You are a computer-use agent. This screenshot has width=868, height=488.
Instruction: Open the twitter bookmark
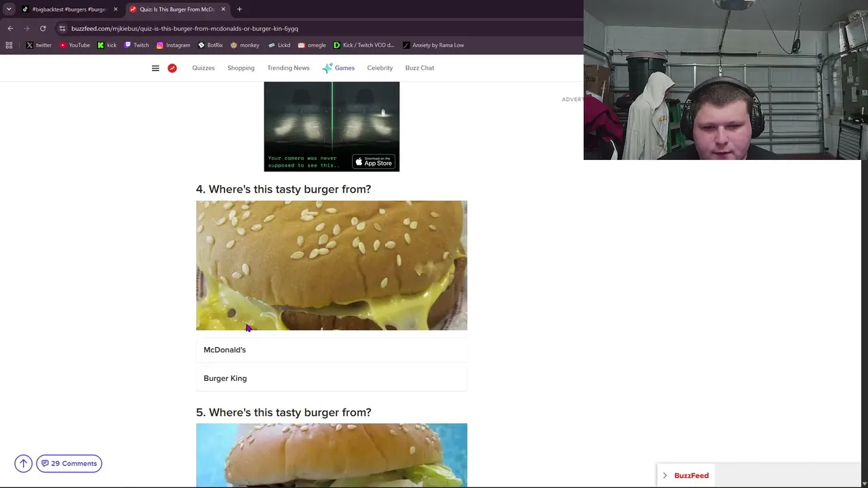tap(39, 45)
